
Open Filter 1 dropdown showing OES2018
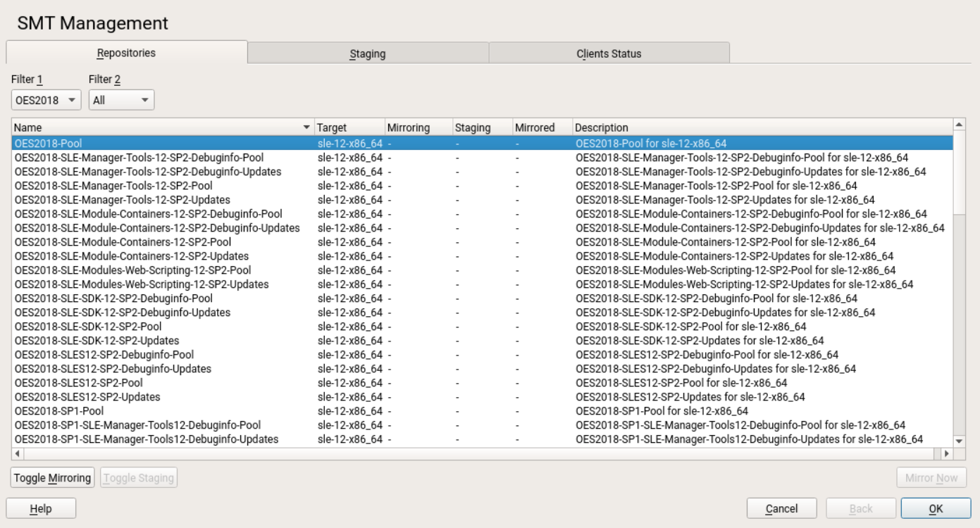46,101
